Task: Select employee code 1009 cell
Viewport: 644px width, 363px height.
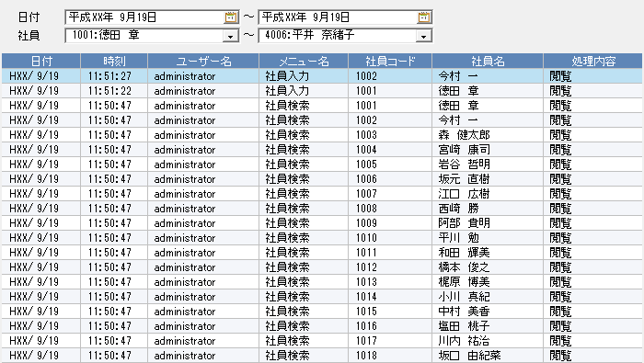Action: pos(390,223)
